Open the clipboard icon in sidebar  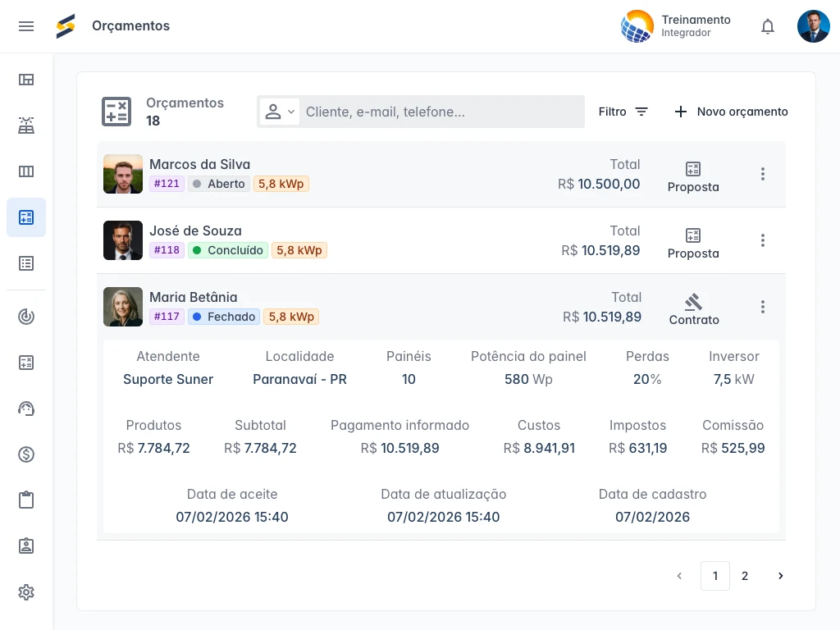26,500
